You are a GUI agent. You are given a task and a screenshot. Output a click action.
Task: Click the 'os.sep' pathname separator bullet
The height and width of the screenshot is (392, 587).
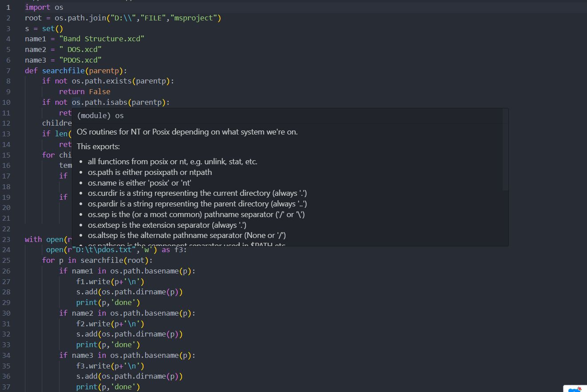point(196,214)
